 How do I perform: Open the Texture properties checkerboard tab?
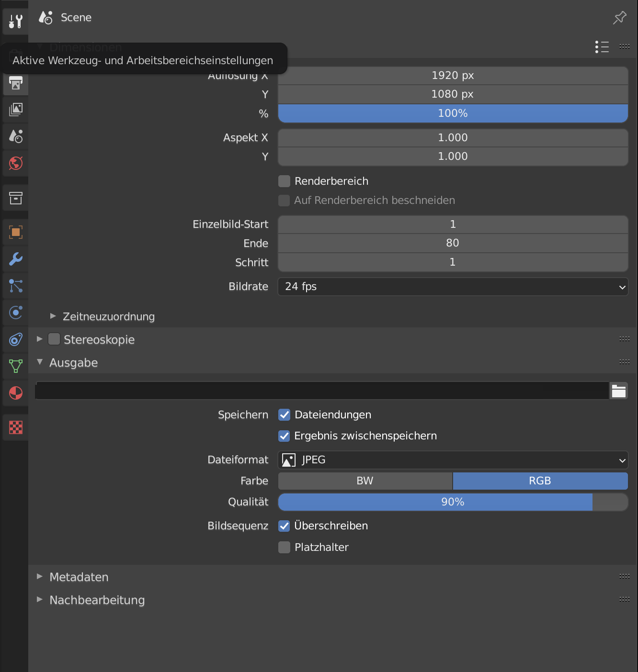point(16,427)
